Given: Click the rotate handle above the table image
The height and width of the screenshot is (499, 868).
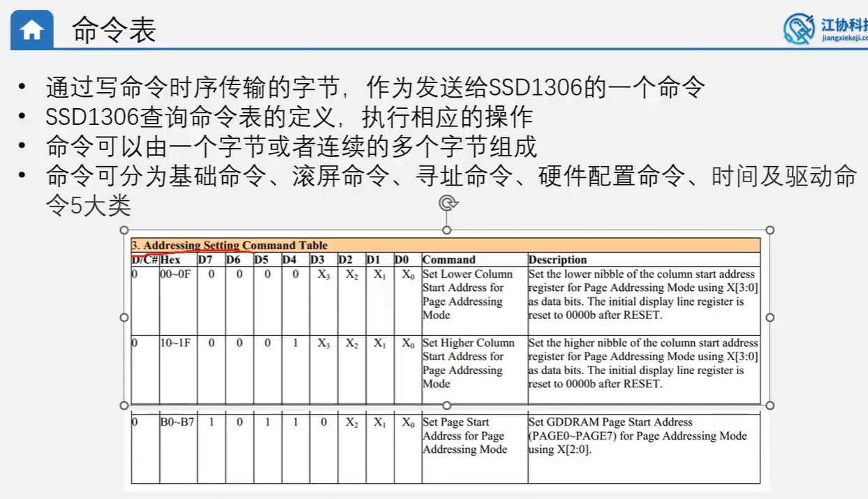Looking at the screenshot, I should coord(447,203).
